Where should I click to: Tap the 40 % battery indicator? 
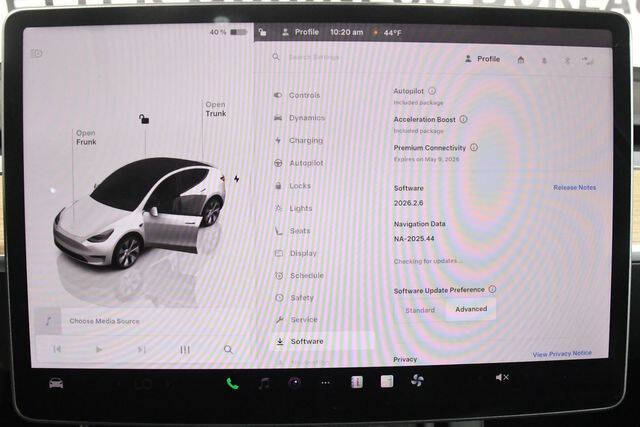(228, 32)
